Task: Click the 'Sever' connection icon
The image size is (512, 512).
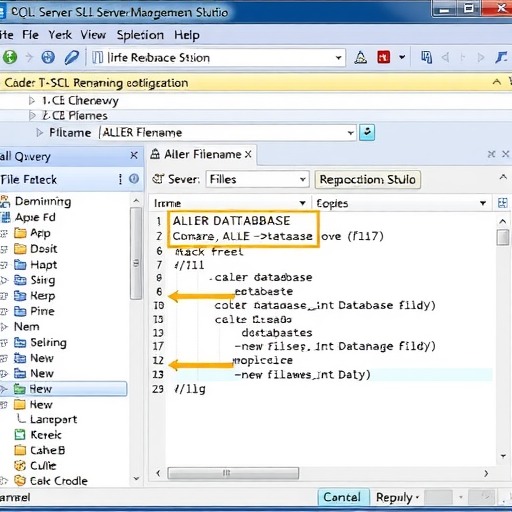Action: pyautogui.click(x=157, y=179)
